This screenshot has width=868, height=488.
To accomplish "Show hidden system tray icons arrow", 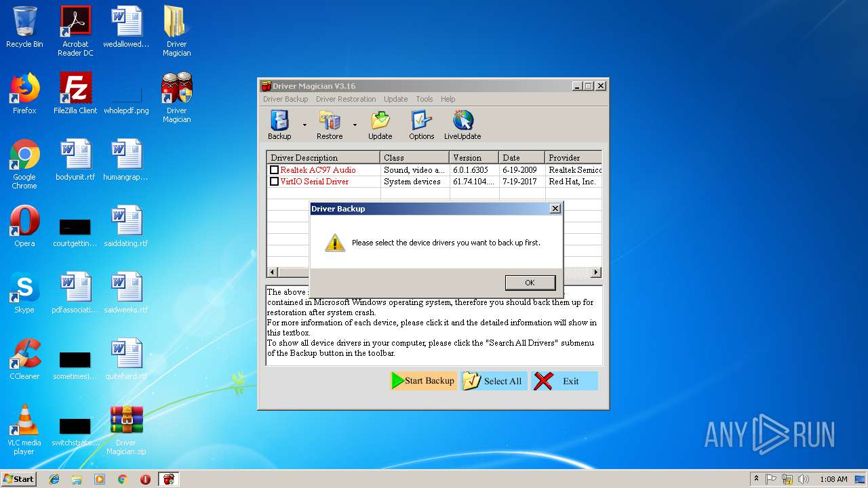I will [x=756, y=479].
